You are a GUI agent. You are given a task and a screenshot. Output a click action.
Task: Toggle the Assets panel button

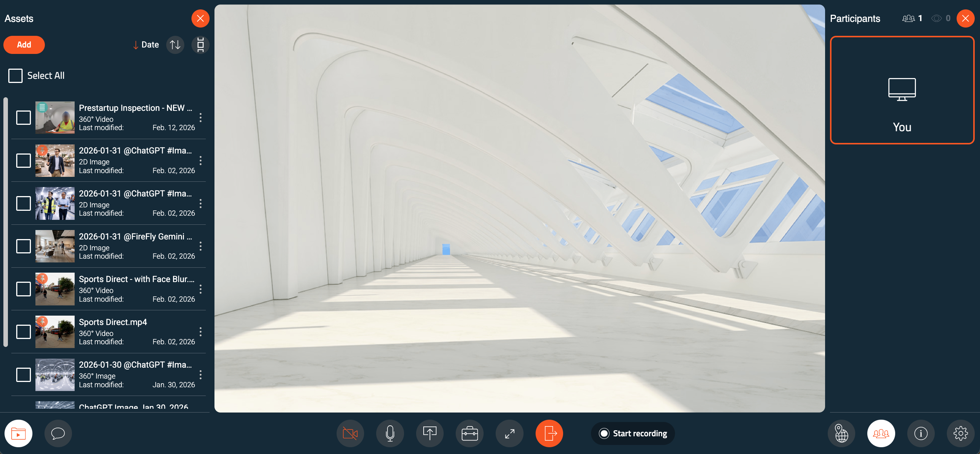click(18, 433)
